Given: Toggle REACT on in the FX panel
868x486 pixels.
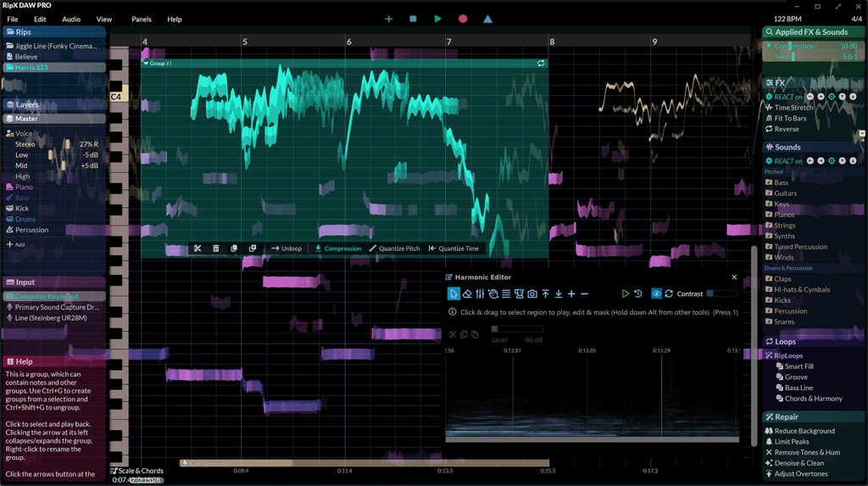Looking at the screenshot, I should point(787,97).
